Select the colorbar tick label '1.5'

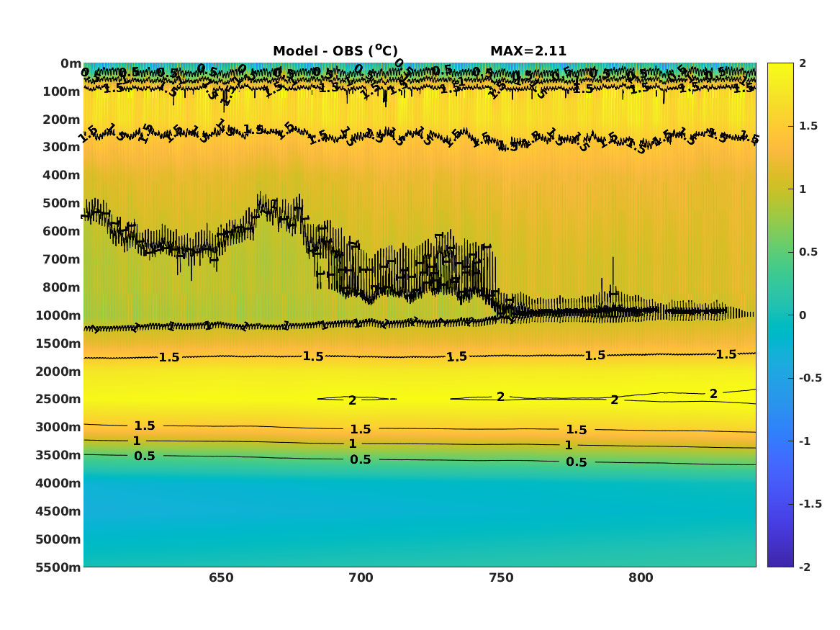point(808,126)
